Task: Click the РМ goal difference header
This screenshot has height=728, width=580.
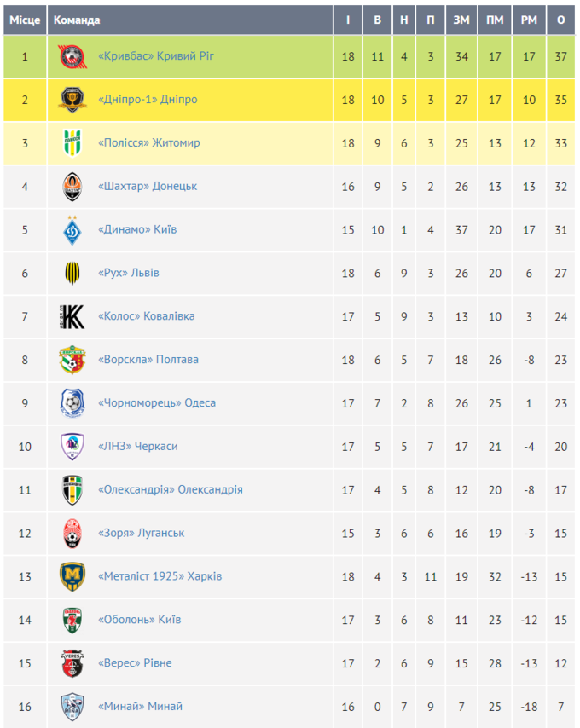Action: click(x=529, y=20)
